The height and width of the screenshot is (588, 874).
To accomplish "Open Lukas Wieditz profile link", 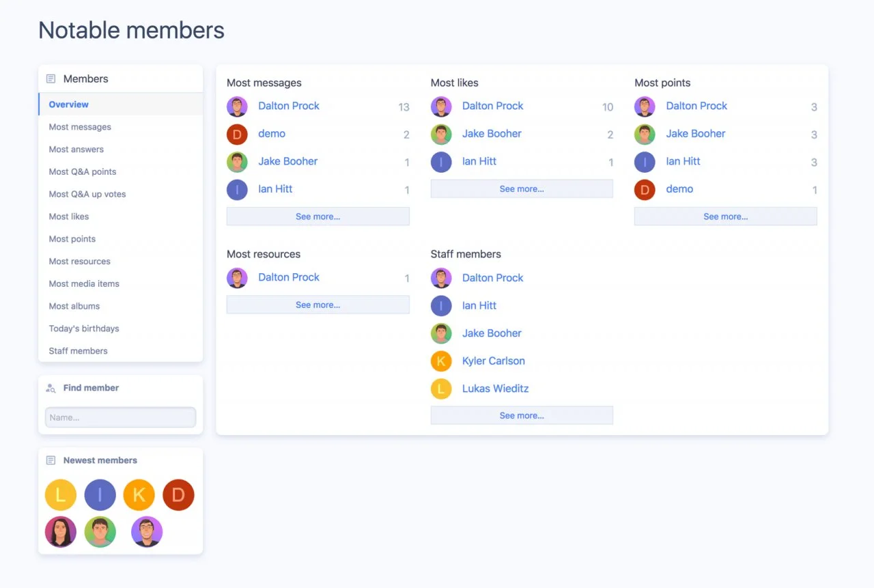I will pyautogui.click(x=495, y=389).
